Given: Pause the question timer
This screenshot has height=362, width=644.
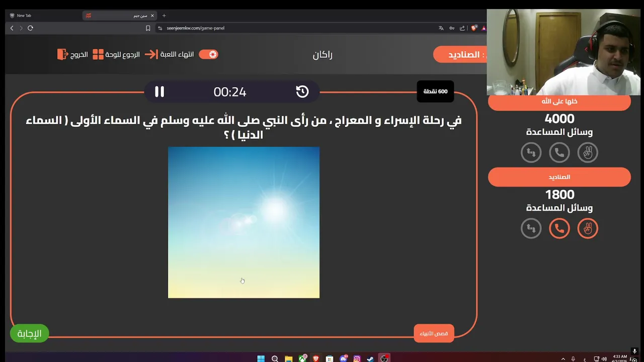Looking at the screenshot, I should point(159,92).
